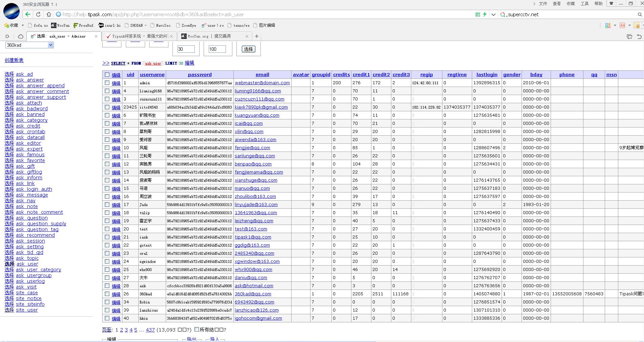The height and width of the screenshot is (342, 644).
Task: Open the SHODAN bookmark
Action: tap(136, 25)
